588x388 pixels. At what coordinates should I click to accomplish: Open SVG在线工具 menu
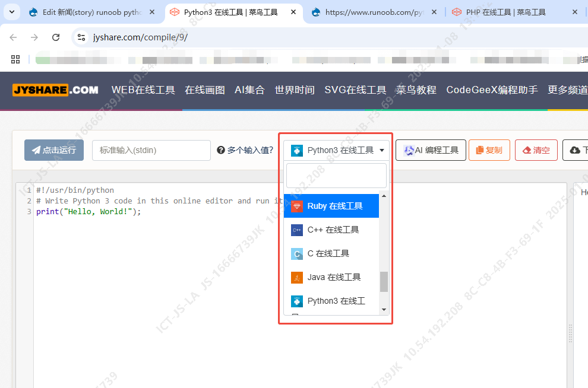click(355, 90)
